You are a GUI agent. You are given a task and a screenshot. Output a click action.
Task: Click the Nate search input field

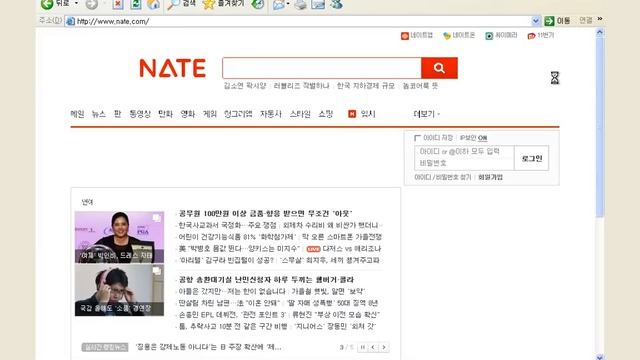(322, 68)
